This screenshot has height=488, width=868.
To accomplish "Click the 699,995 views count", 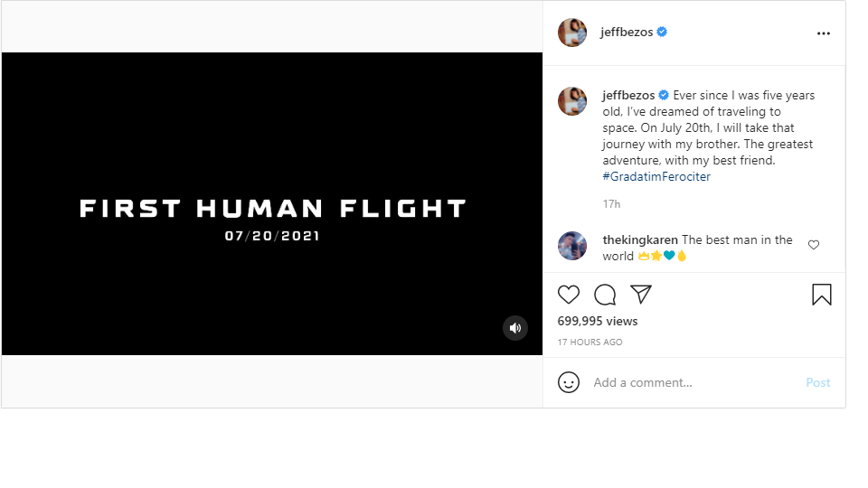I will [598, 321].
